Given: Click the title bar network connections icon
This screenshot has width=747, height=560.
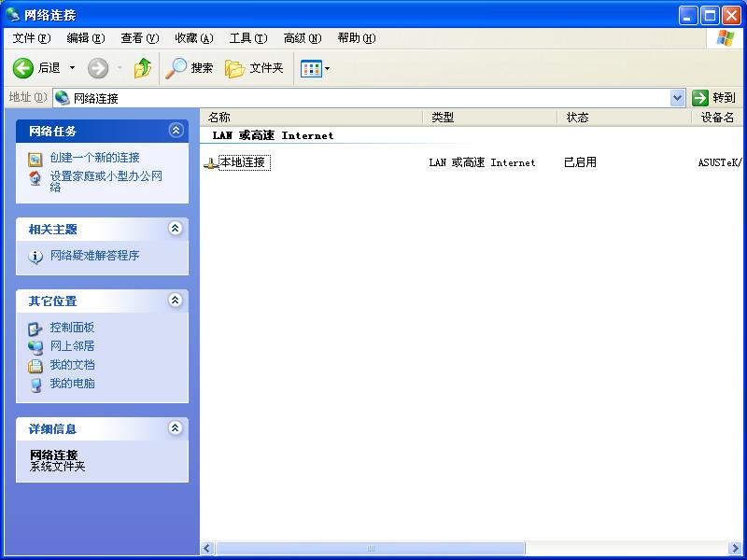Looking at the screenshot, I should point(12,15).
